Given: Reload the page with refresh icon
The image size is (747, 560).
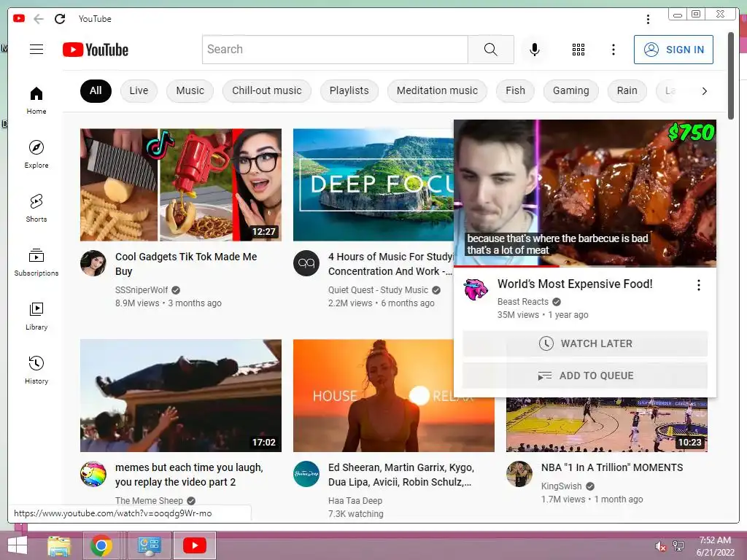Looking at the screenshot, I should (x=60, y=18).
